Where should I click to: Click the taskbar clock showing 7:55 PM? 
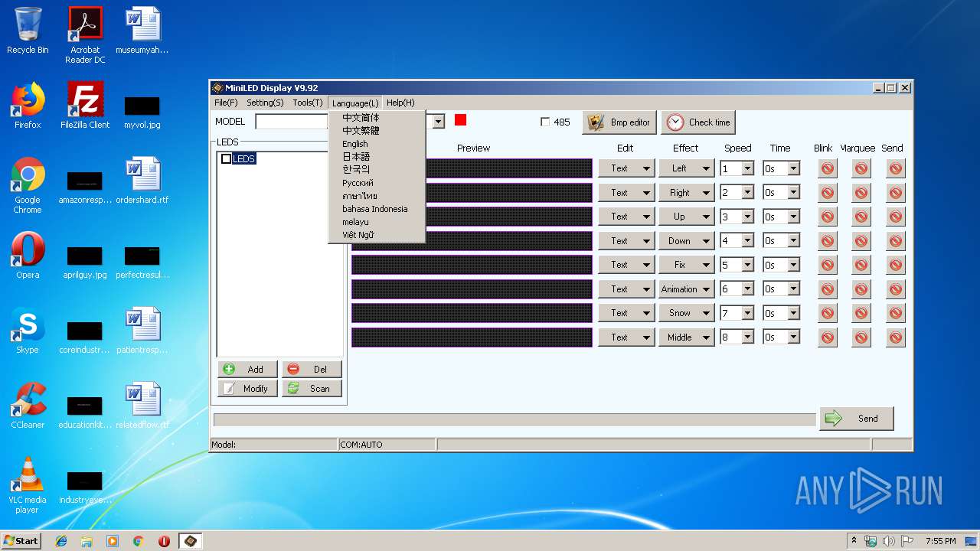(x=940, y=541)
